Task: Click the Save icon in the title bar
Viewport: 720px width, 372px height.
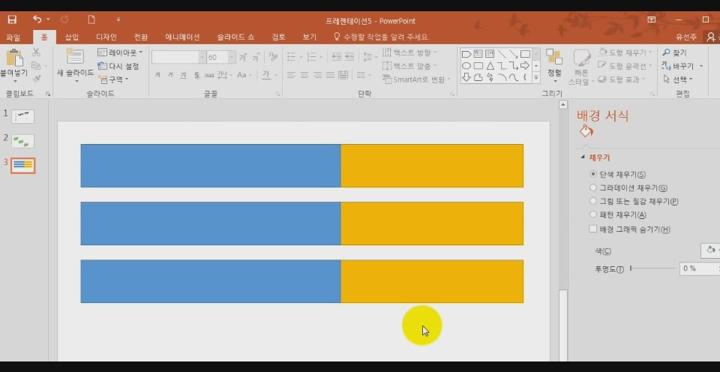Action: [12, 19]
